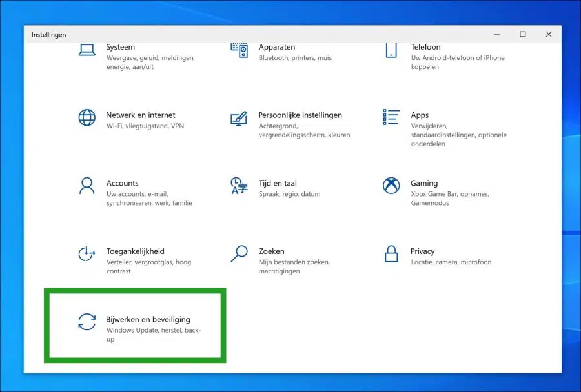Open the Gaming heading
581x392 pixels.
pyautogui.click(x=424, y=183)
